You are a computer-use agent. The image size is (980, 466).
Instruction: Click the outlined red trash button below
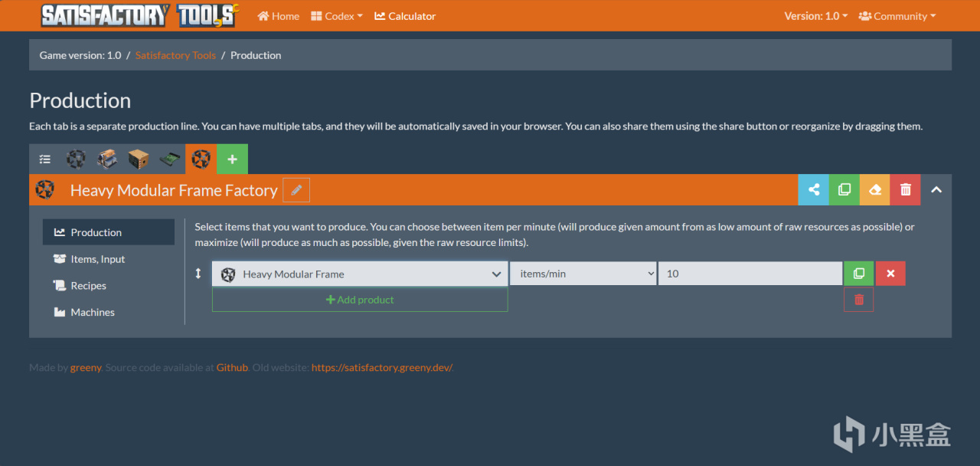(859, 300)
